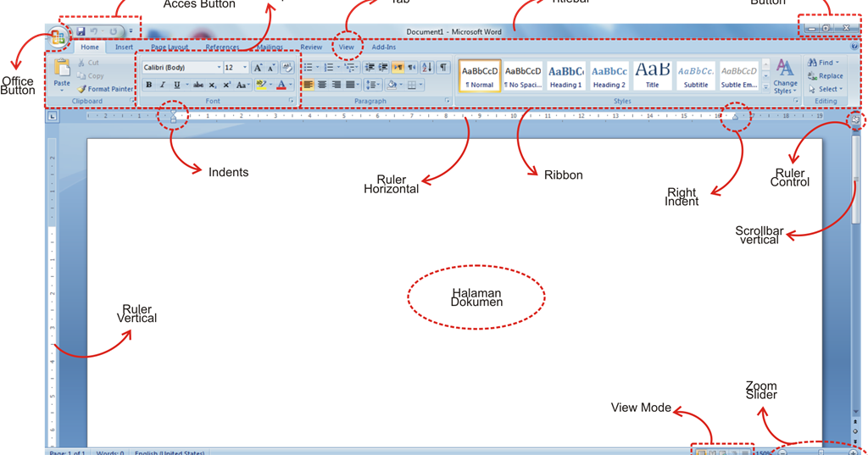Clear formatting with the eraser icon
The width and height of the screenshot is (868, 455).
287,68
